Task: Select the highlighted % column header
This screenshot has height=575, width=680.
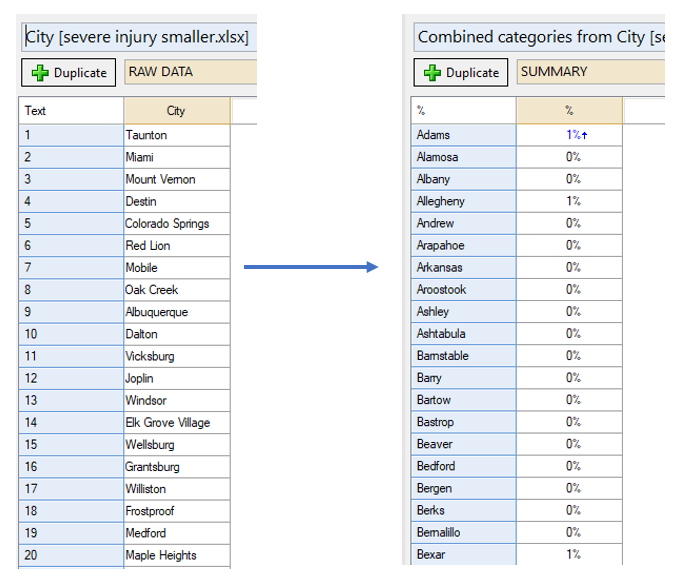Action: [569, 111]
